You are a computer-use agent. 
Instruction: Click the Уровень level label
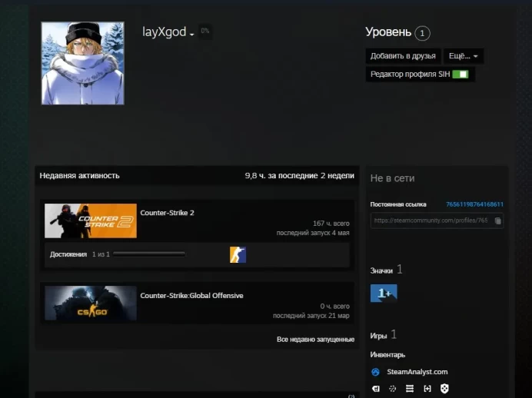[x=388, y=32]
